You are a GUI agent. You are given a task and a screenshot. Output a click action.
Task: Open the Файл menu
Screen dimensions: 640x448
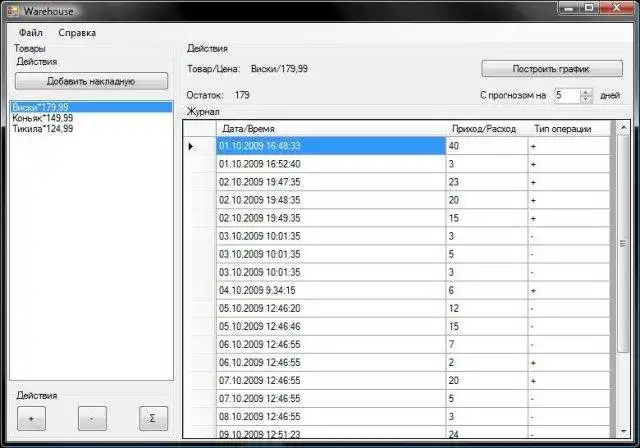(31, 33)
